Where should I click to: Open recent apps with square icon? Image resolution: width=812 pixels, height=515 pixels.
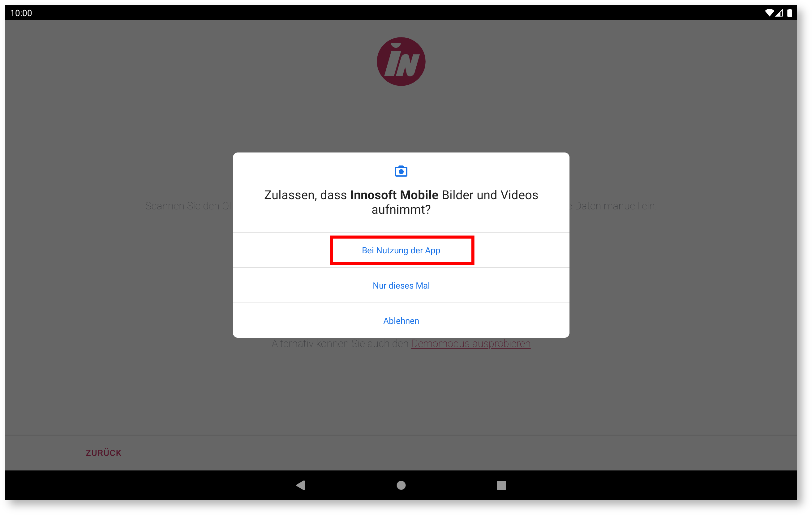click(501, 485)
